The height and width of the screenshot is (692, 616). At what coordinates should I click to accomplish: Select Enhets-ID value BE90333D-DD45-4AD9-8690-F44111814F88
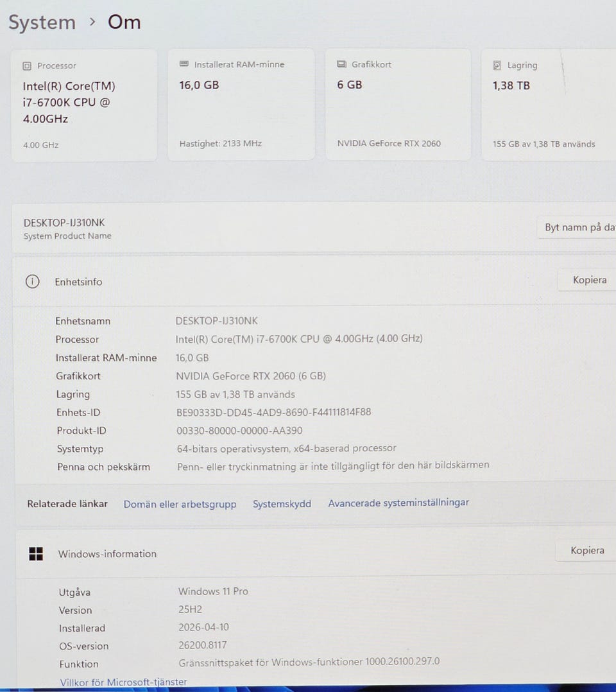[x=273, y=412]
